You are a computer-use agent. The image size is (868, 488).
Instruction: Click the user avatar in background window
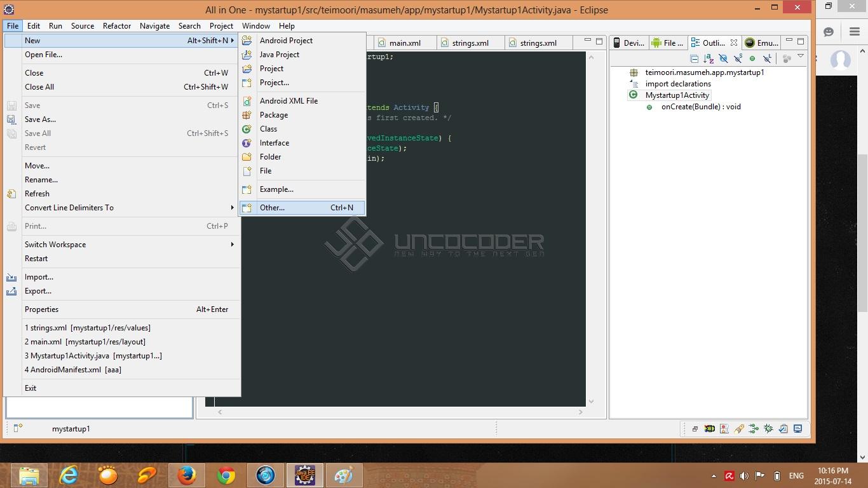pyautogui.click(x=841, y=60)
